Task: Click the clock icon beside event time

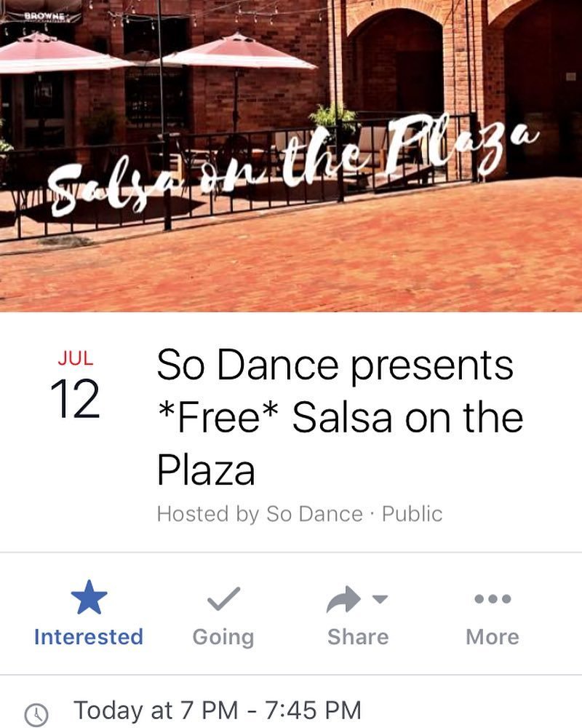Action: click(36, 713)
